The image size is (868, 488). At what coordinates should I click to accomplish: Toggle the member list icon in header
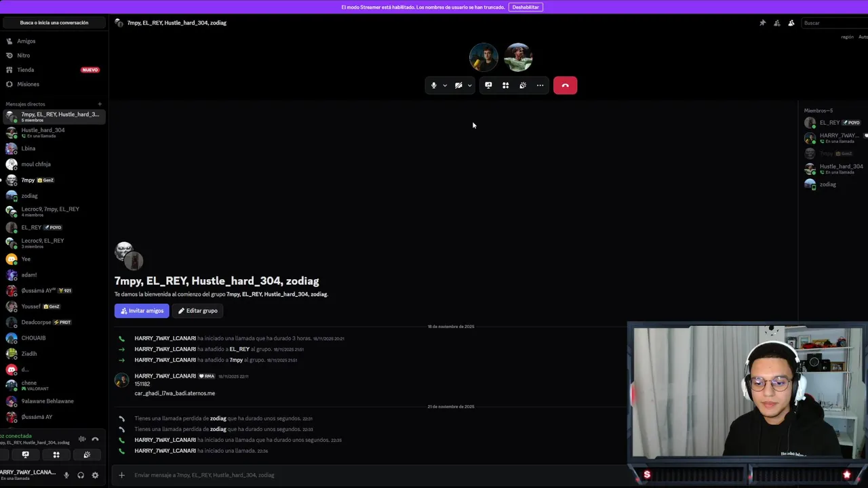tap(791, 23)
